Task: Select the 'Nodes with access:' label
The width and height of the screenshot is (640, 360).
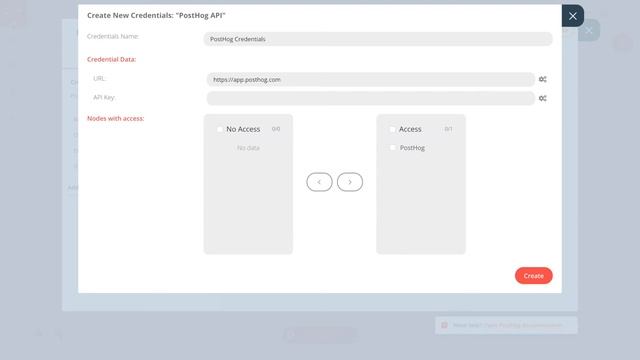Action: point(116,118)
